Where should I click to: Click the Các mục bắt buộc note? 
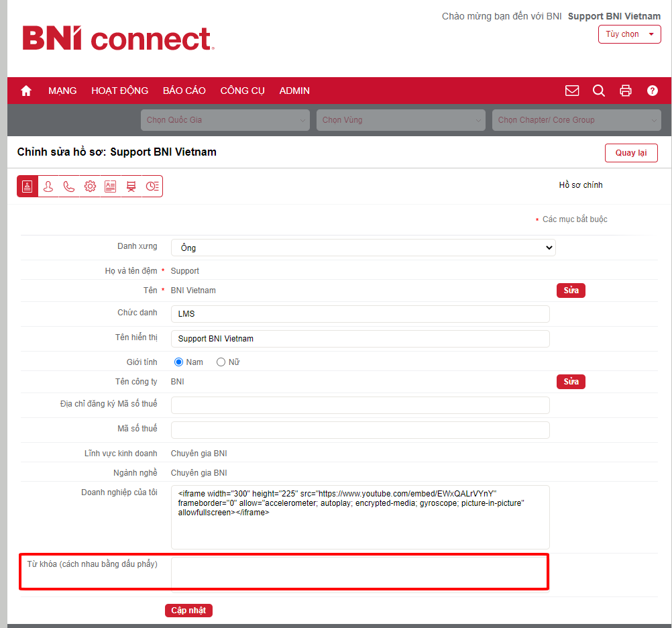(575, 219)
